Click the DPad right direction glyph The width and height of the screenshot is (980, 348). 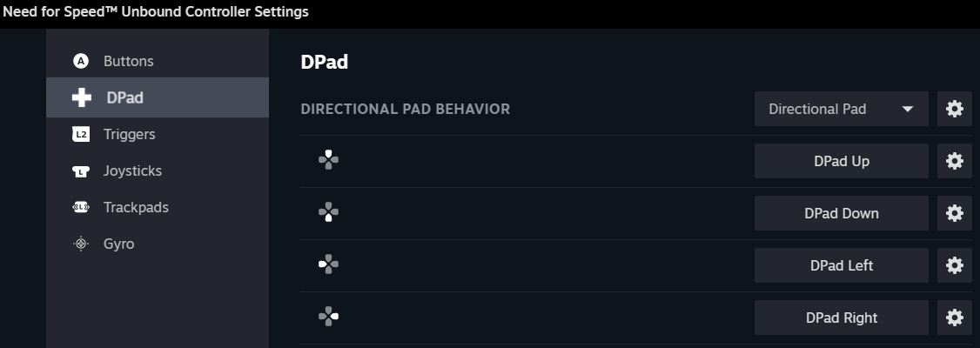pyautogui.click(x=328, y=317)
